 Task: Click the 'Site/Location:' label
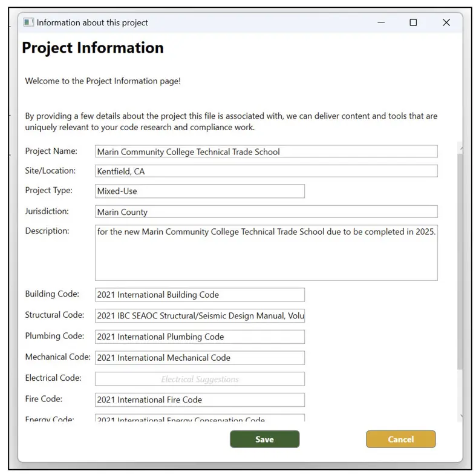(x=50, y=171)
